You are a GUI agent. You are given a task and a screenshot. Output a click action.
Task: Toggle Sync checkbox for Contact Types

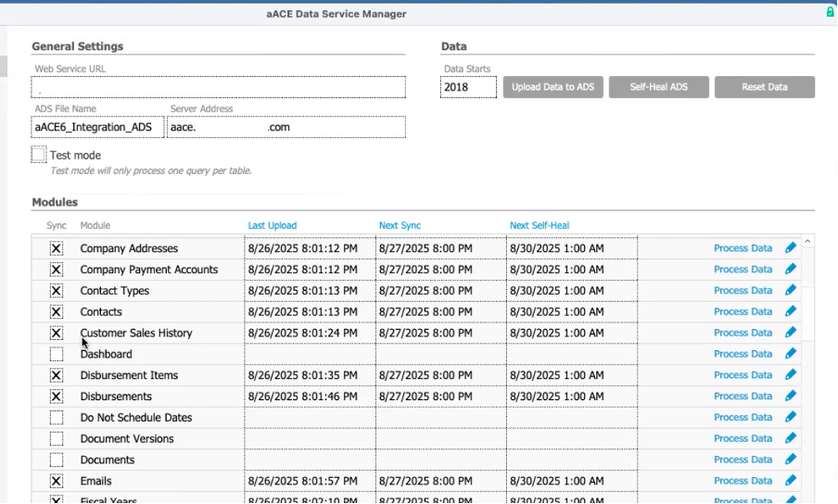pyautogui.click(x=57, y=290)
